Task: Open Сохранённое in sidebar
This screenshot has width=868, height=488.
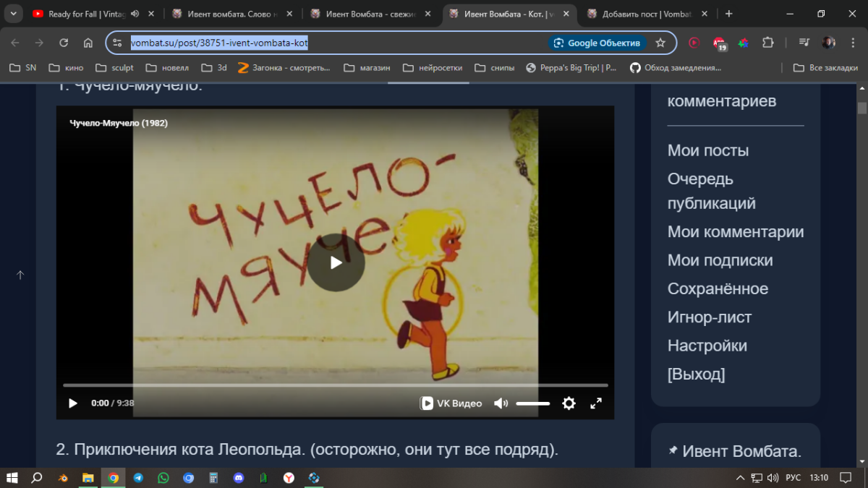Action: click(x=718, y=288)
